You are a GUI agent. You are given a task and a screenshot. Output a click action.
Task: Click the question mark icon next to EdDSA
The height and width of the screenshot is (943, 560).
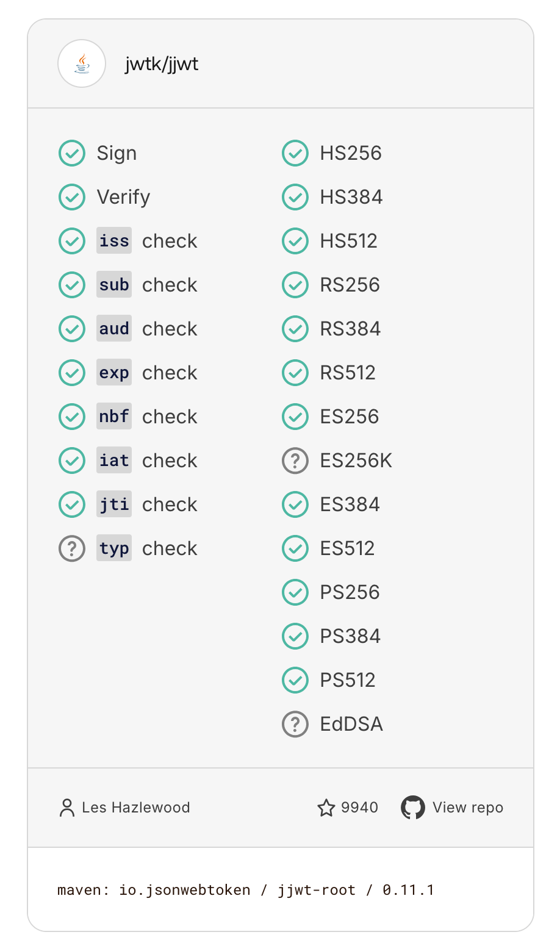[295, 724]
